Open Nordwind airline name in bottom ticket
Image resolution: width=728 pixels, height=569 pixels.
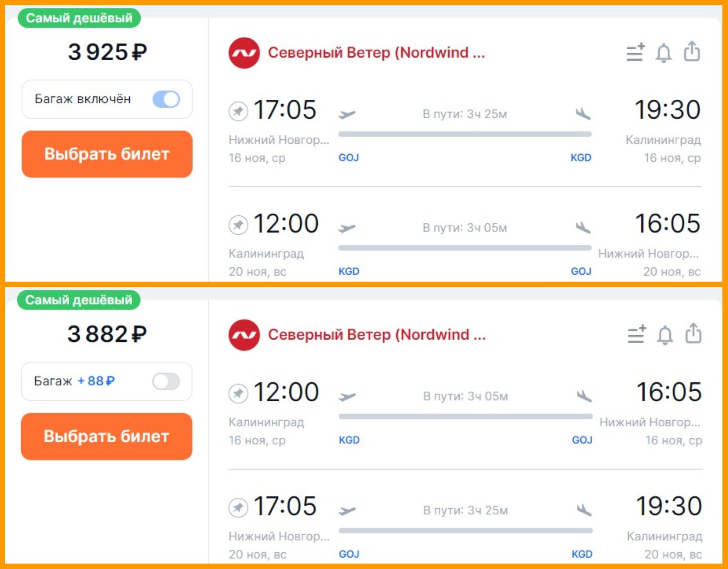pos(377,335)
